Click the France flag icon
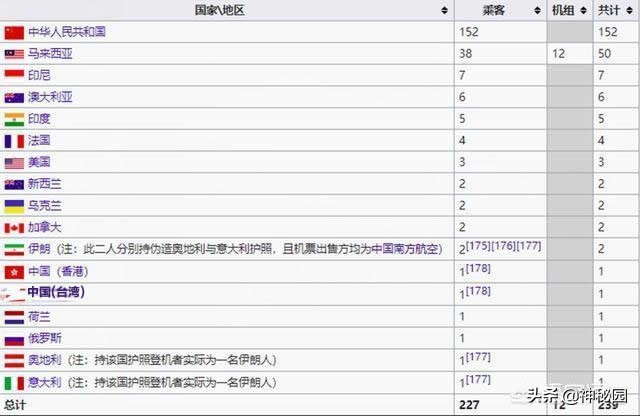This screenshot has width=640, height=416. pyautogui.click(x=14, y=141)
